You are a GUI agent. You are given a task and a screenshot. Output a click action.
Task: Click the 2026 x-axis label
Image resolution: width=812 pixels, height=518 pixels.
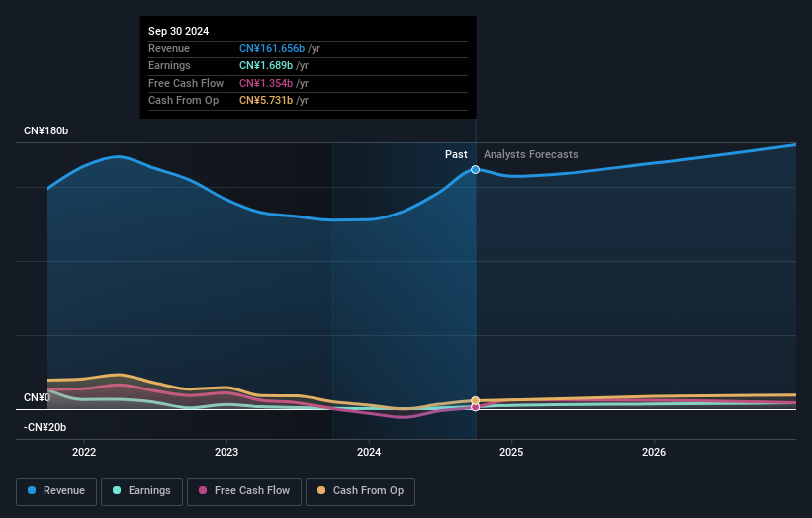(x=654, y=453)
